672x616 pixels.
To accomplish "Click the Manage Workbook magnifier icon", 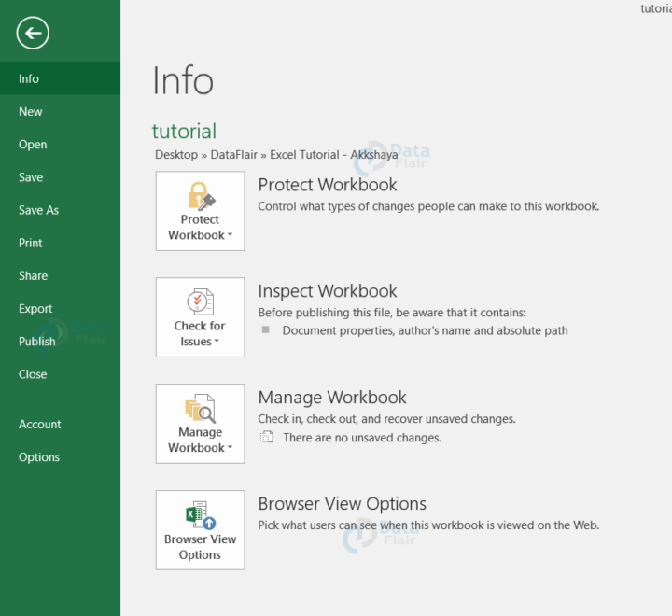I will (x=200, y=408).
